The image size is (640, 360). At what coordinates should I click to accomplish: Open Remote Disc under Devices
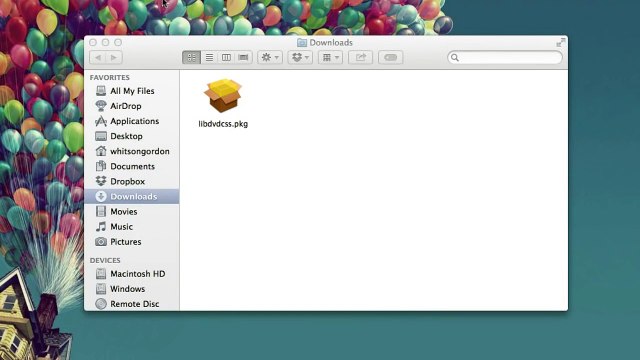(131, 304)
